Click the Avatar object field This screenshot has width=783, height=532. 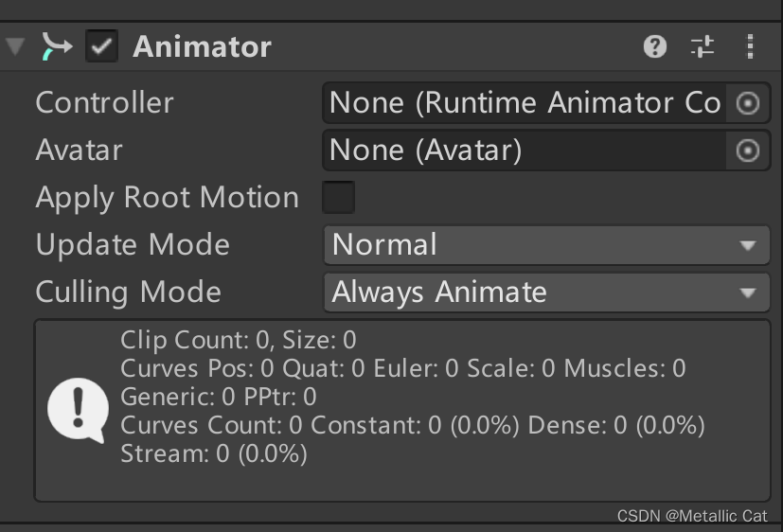[x=524, y=151]
